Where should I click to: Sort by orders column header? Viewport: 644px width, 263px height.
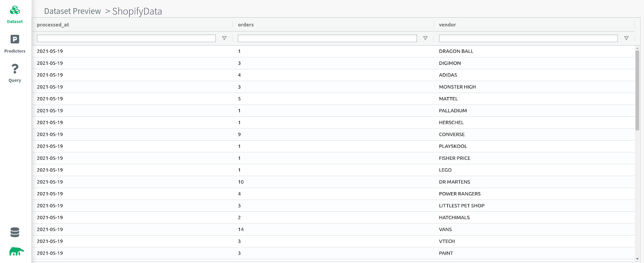coord(246,25)
